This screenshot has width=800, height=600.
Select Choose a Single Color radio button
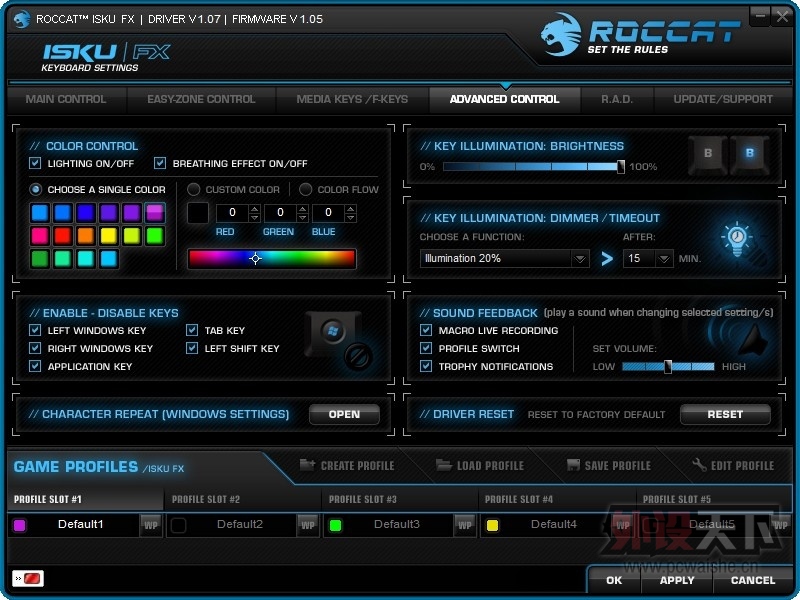[36, 189]
